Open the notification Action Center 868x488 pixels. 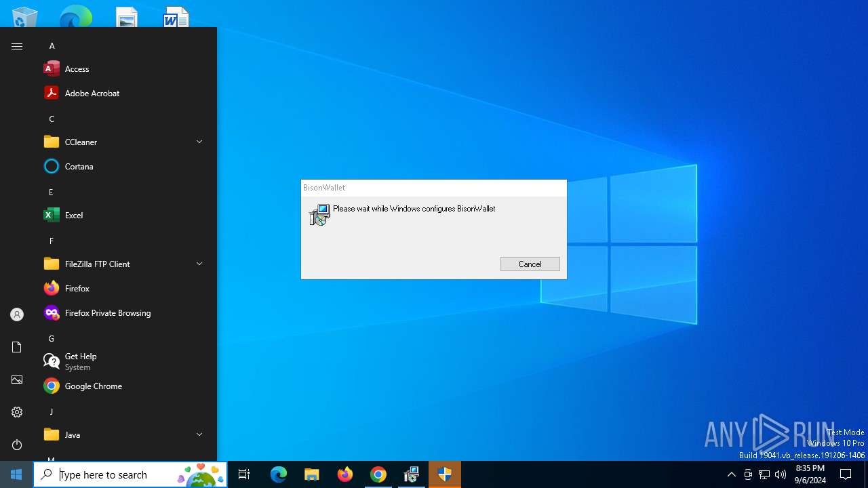846,474
